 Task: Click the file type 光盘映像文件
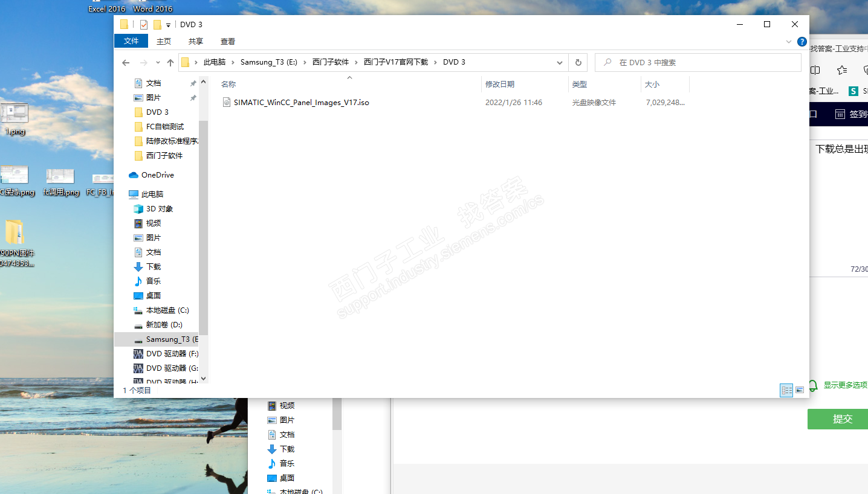click(594, 103)
